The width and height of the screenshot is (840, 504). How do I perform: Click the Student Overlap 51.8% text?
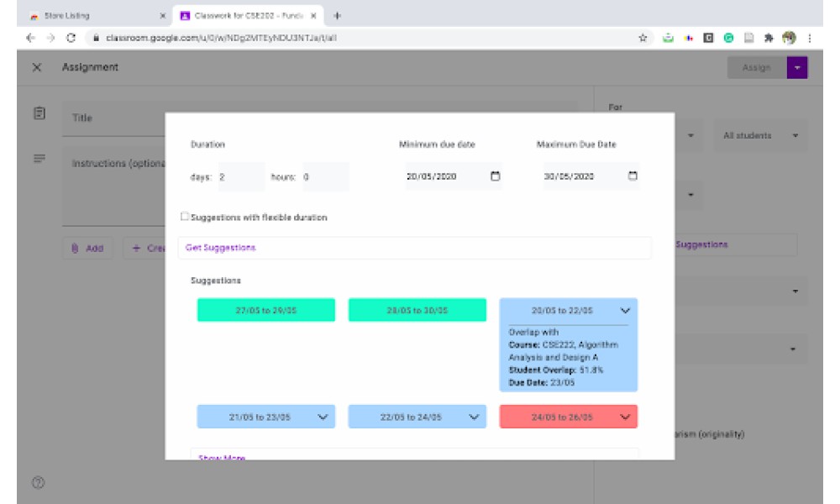[x=555, y=370]
